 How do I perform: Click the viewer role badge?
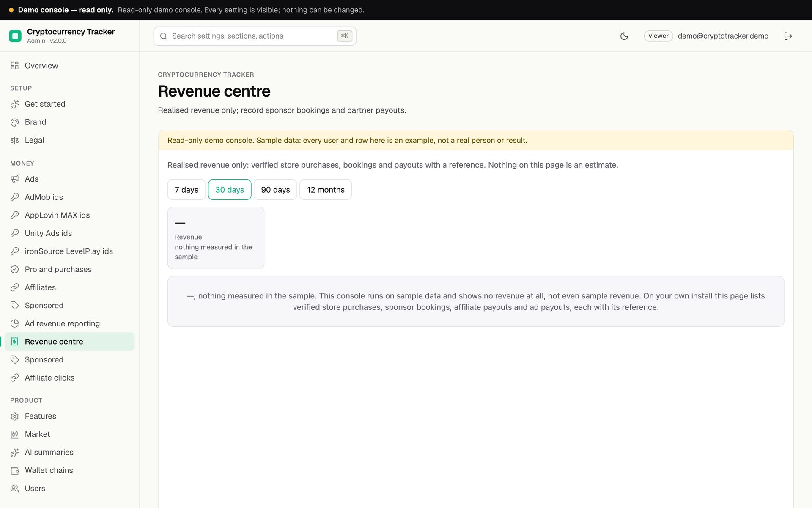(658, 36)
